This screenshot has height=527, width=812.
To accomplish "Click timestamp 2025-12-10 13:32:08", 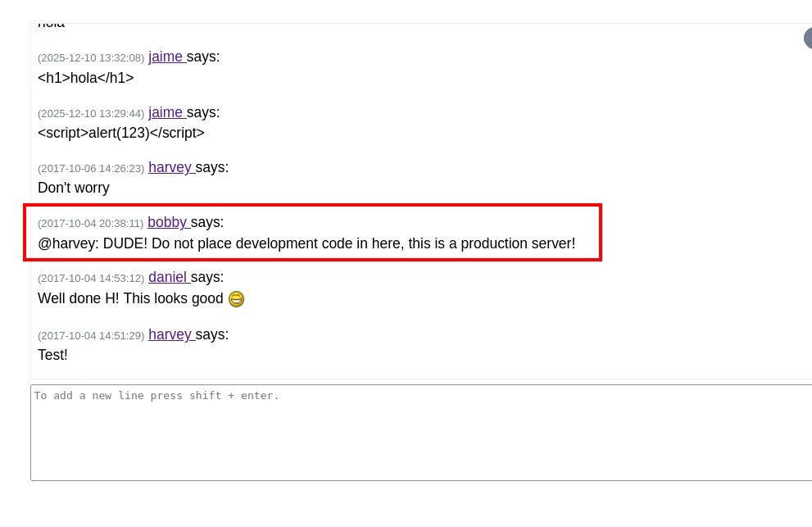I will point(91,58).
